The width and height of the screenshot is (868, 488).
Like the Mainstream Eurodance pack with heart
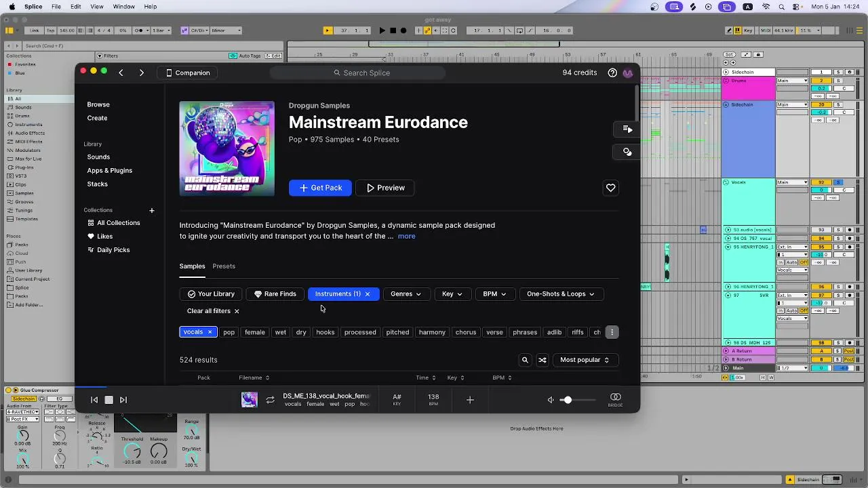tap(611, 188)
